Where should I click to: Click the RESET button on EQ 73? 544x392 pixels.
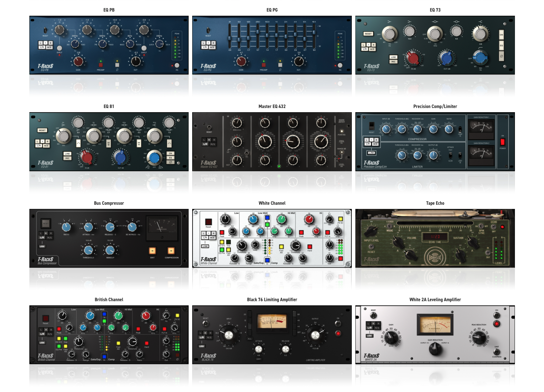tap(368, 34)
